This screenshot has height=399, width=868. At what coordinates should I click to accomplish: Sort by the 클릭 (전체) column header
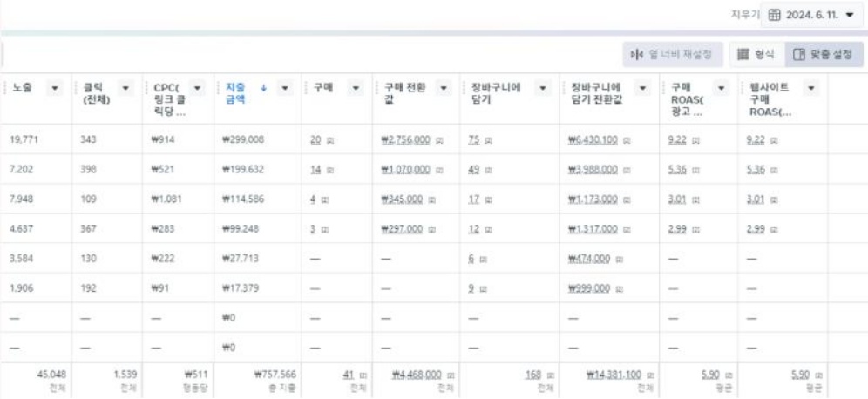[97, 93]
